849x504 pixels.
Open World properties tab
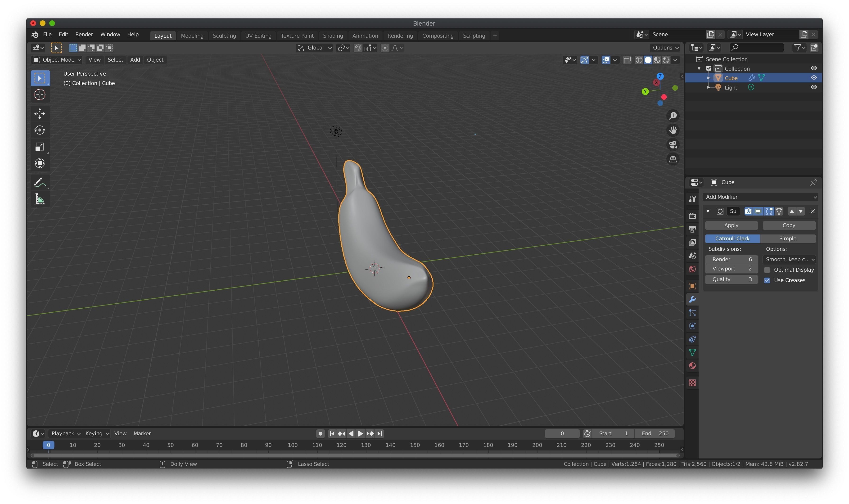tap(692, 269)
